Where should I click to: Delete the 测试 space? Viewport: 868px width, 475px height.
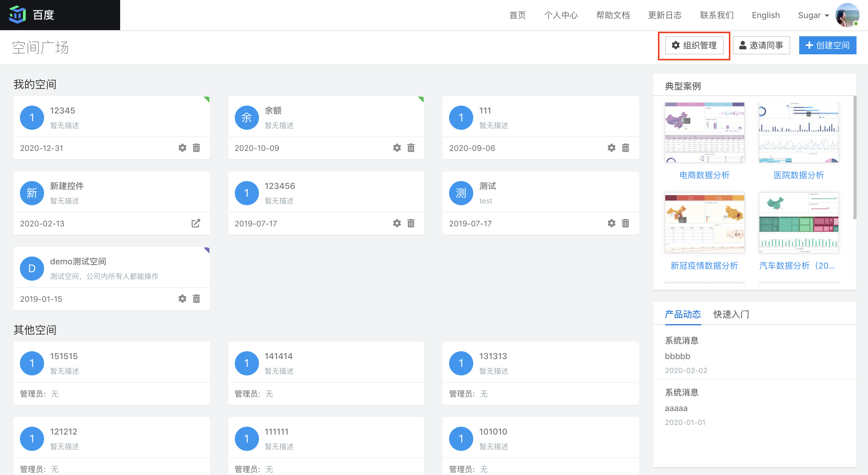click(626, 223)
